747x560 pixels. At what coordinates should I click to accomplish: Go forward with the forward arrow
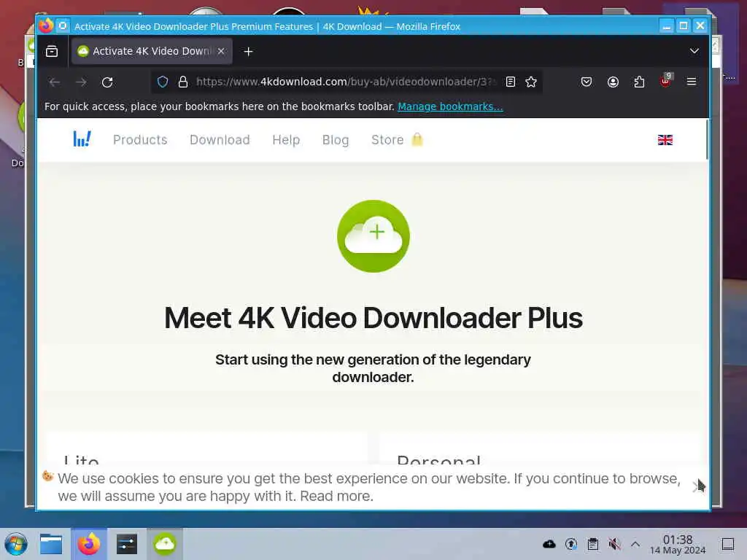[x=81, y=82]
